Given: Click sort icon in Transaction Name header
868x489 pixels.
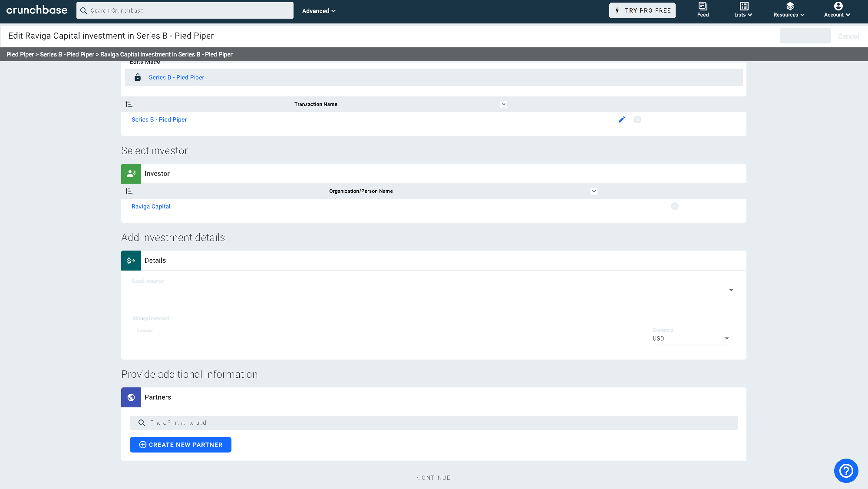Looking at the screenshot, I should 129,104.
